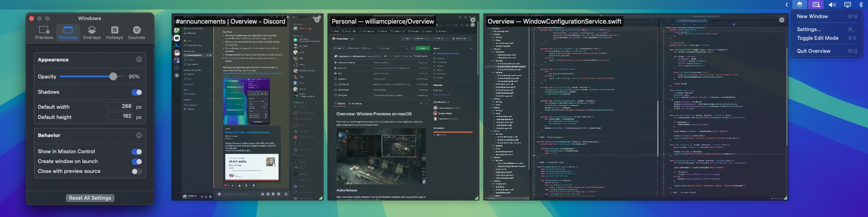Open the Hotkeys settings tab
The width and height of the screenshot is (868, 217).
point(114,33)
